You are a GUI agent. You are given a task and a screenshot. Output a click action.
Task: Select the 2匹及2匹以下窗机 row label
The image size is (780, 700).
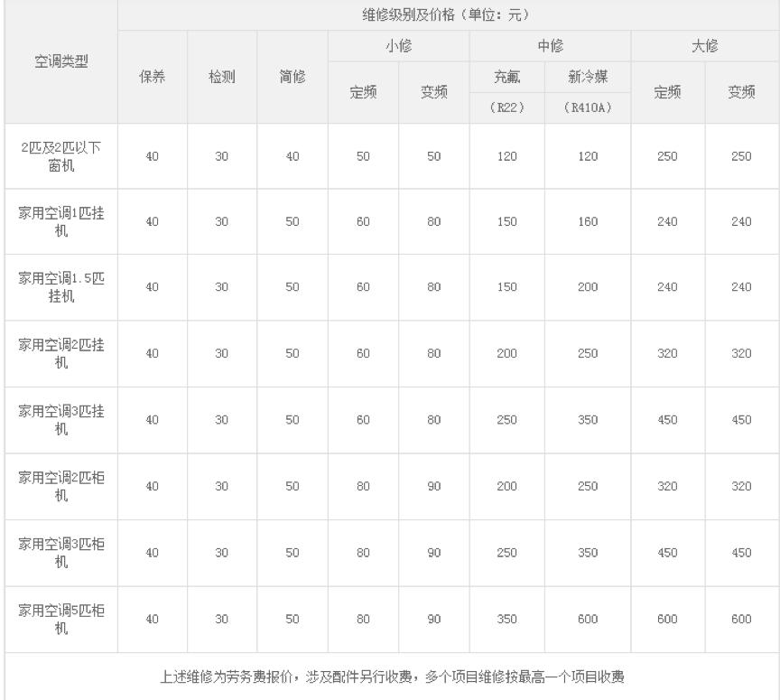tap(56, 156)
